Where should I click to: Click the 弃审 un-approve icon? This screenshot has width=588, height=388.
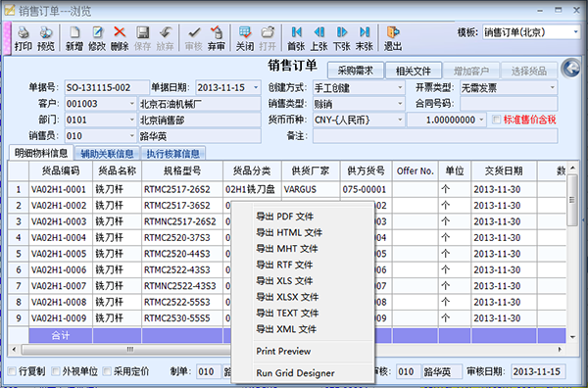coord(217,32)
